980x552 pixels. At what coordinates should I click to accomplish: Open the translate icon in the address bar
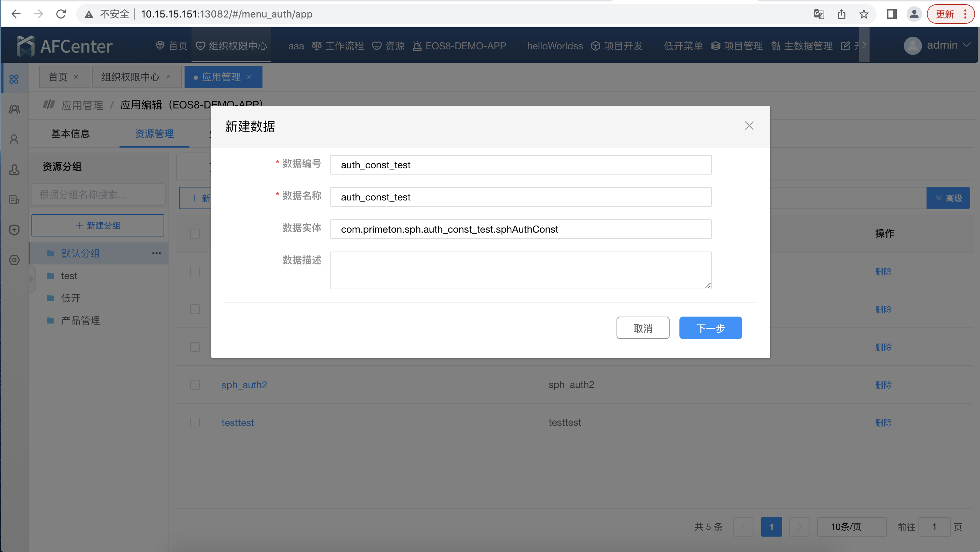point(819,14)
